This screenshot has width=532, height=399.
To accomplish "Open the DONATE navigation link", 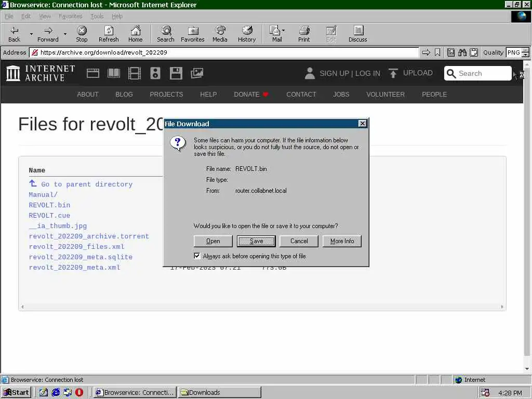I will coord(251,95).
